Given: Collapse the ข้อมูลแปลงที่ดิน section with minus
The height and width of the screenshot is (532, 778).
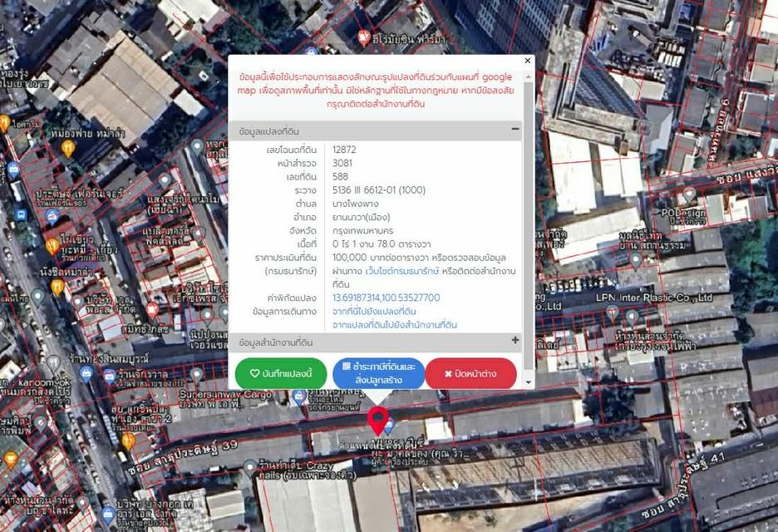Looking at the screenshot, I should pyautogui.click(x=515, y=130).
